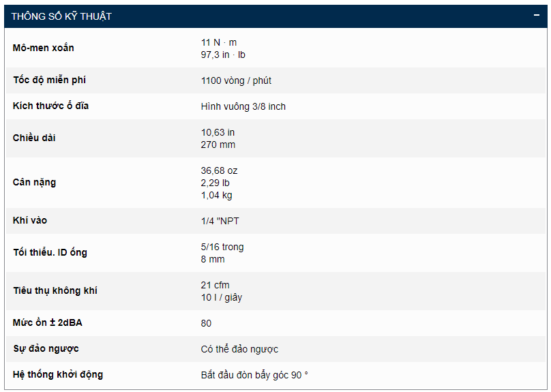Click the Có thể đảo ngược value

point(239,349)
